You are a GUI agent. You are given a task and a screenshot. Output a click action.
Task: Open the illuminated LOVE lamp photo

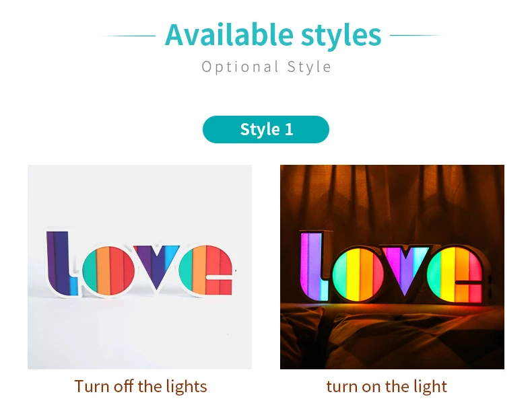(x=392, y=267)
